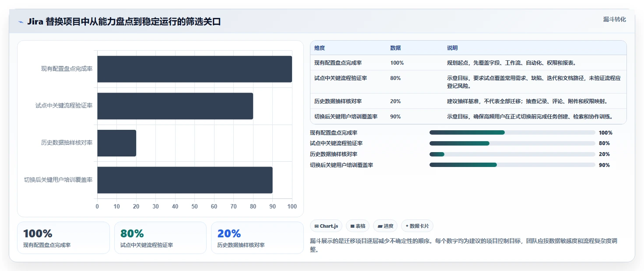
Task: Click the 100% value beside the first progress bar
Action: [605, 133]
